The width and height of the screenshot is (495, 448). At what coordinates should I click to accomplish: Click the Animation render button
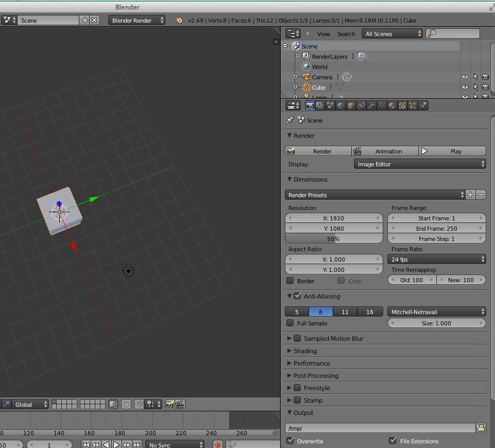[385, 151]
